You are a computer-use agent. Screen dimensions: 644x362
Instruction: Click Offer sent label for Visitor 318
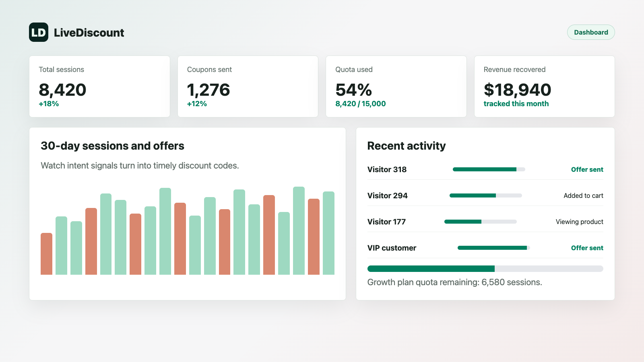(x=587, y=169)
